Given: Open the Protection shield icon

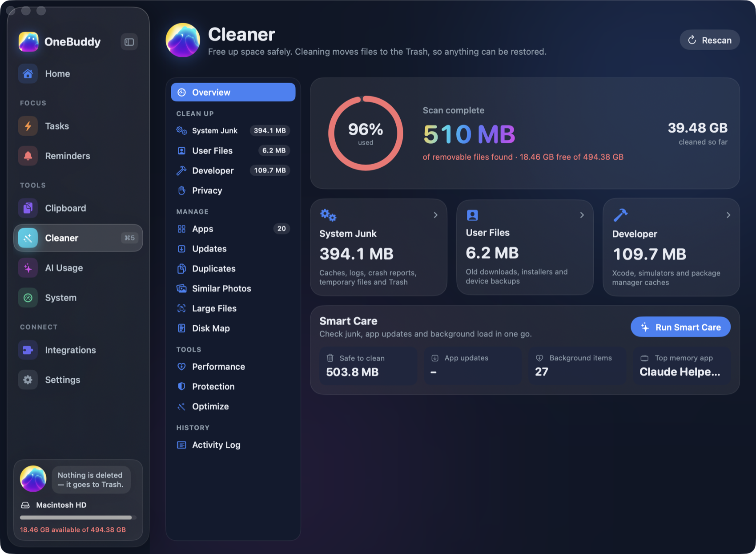Looking at the screenshot, I should [x=181, y=386].
